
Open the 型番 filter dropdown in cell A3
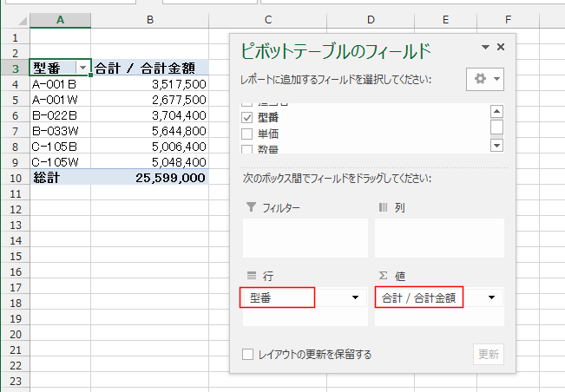coord(82,68)
